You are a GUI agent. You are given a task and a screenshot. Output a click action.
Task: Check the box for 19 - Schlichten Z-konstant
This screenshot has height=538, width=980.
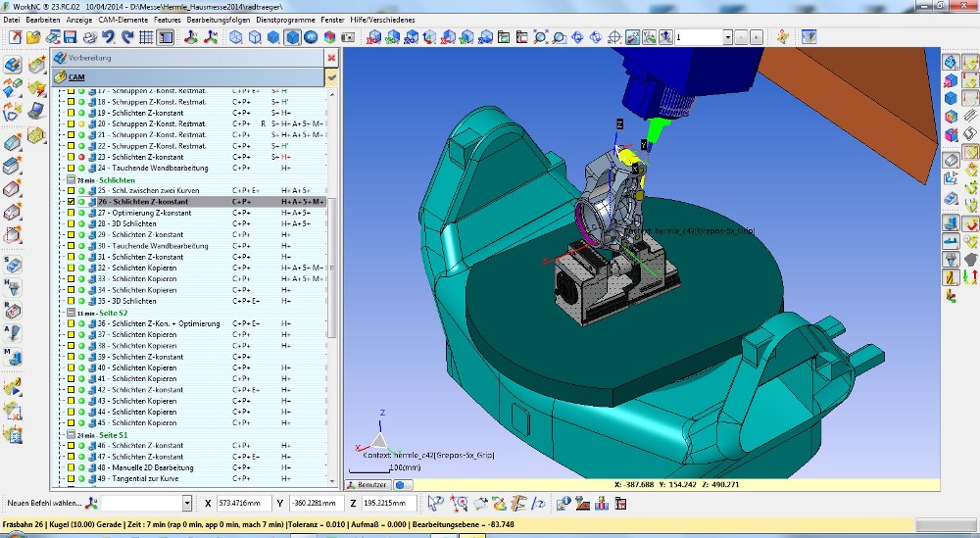coord(72,113)
